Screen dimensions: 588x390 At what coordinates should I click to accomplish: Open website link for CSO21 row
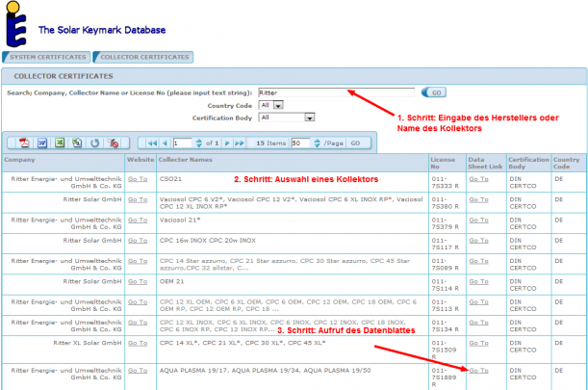tap(137, 178)
